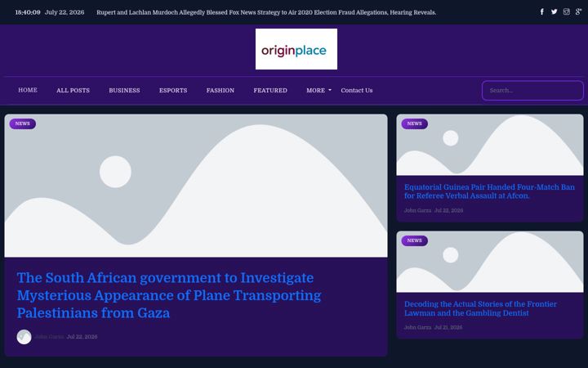Screen dimensions: 588x368
Task: Open the ALL POSTS menu item
Action: click(x=73, y=91)
